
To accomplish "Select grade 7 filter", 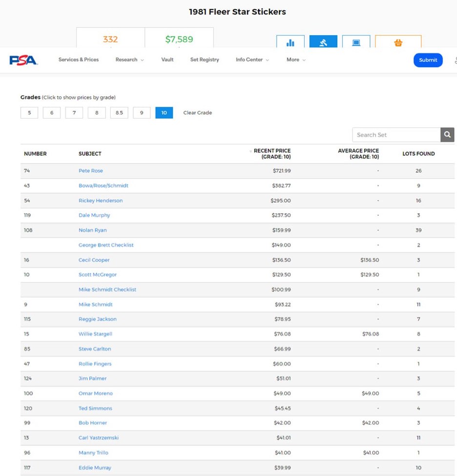I will (x=74, y=113).
